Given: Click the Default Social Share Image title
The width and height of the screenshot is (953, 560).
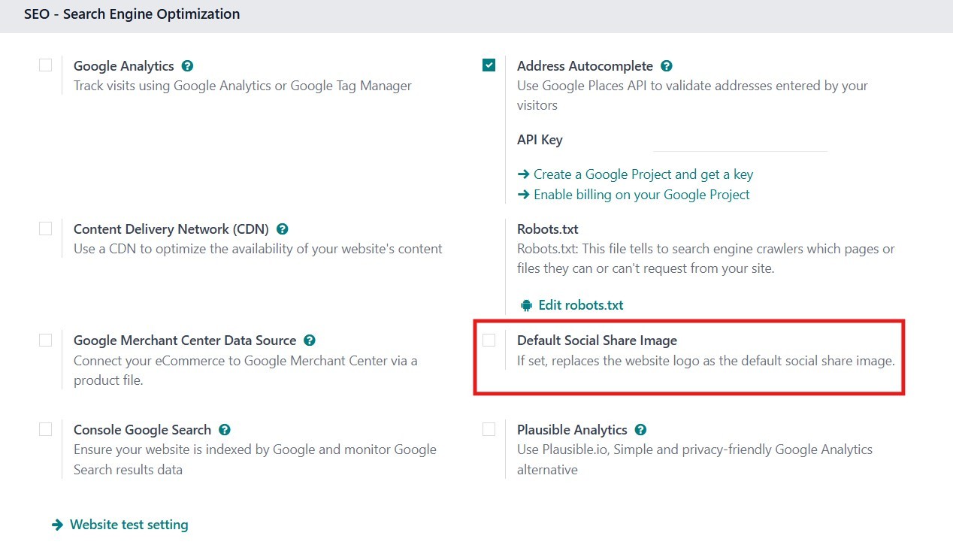Looking at the screenshot, I should pos(598,341).
